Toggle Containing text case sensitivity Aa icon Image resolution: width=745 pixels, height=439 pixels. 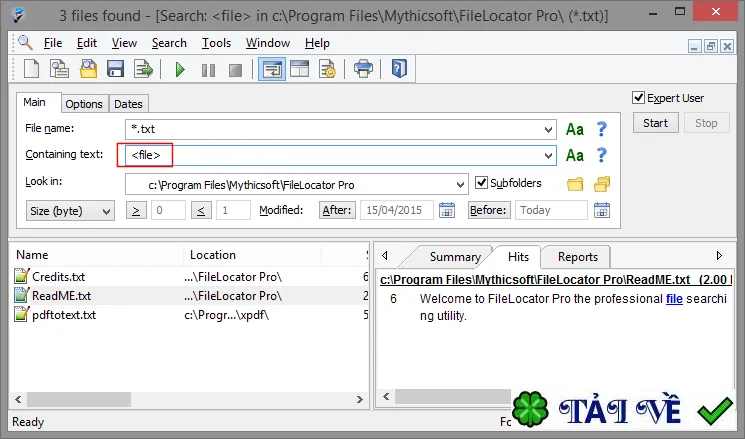pyautogui.click(x=574, y=155)
